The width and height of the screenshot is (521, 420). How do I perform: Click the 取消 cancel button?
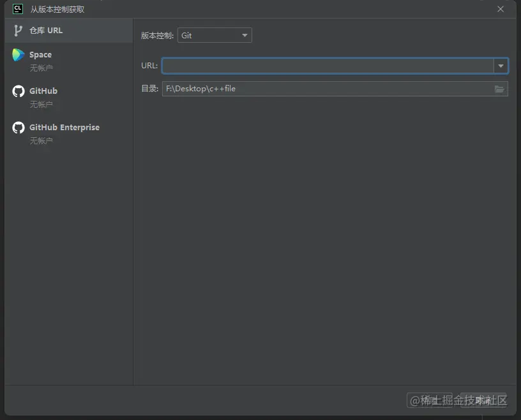[x=483, y=400]
